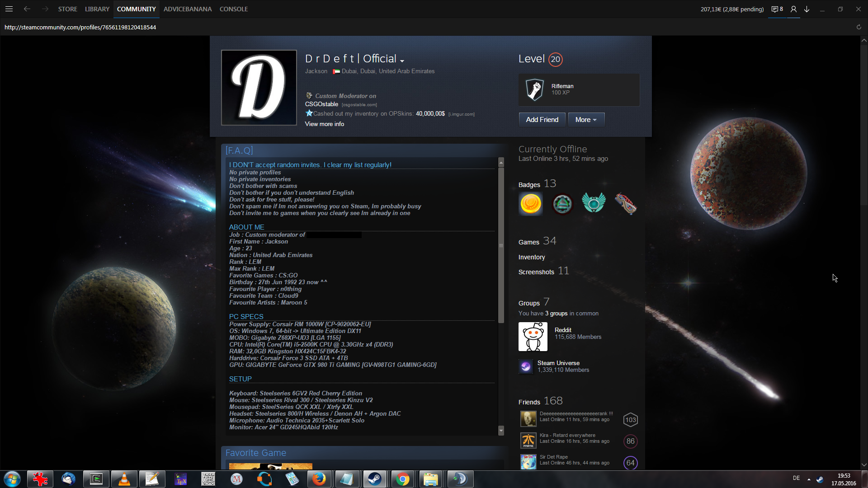Open the More dropdown button

tap(586, 120)
